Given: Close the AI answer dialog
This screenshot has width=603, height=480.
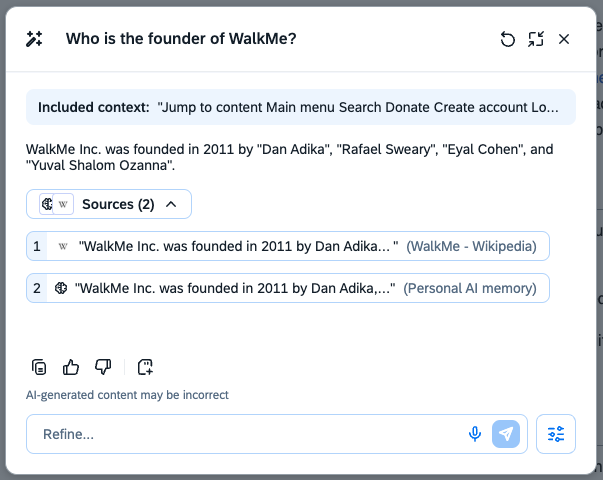Looking at the screenshot, I should [x=564, y=39].
